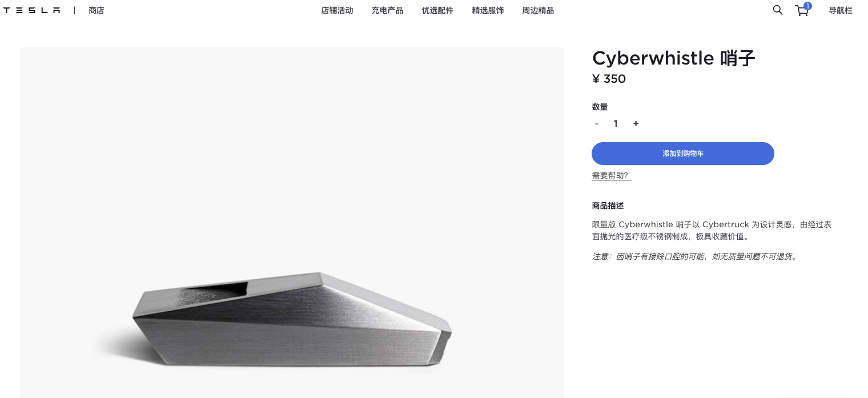Increase quantity with the plus button
This screenshot has height=398, width=868.
click(x=636, y=123)
